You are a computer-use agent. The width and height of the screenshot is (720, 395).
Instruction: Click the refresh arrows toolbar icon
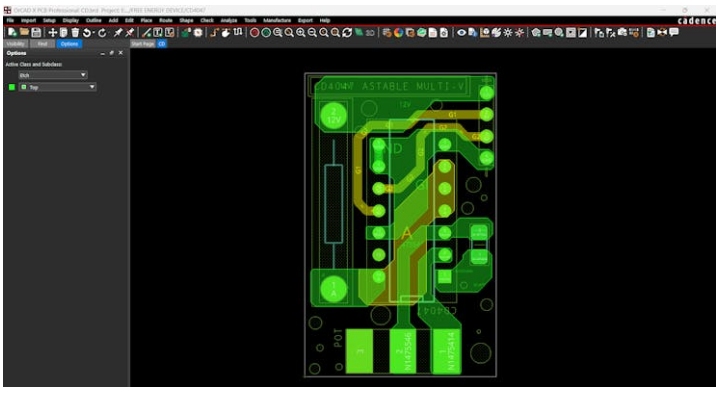click(347, 32)
